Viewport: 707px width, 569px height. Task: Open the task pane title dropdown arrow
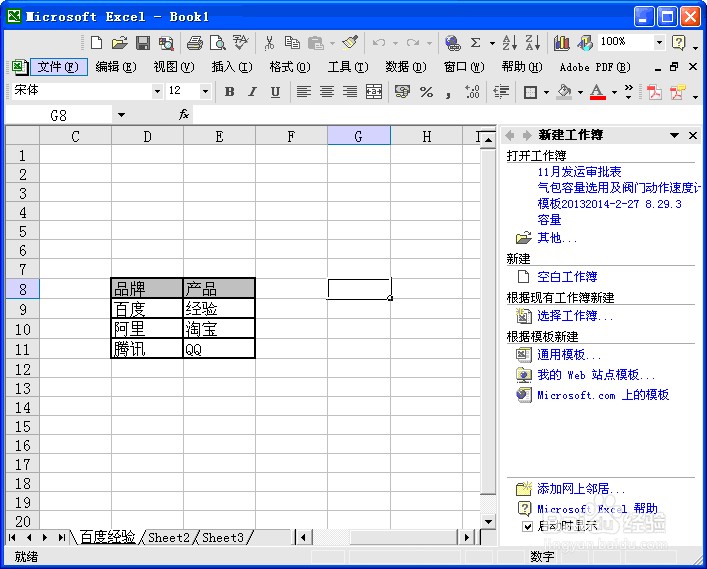click(674, 135)
